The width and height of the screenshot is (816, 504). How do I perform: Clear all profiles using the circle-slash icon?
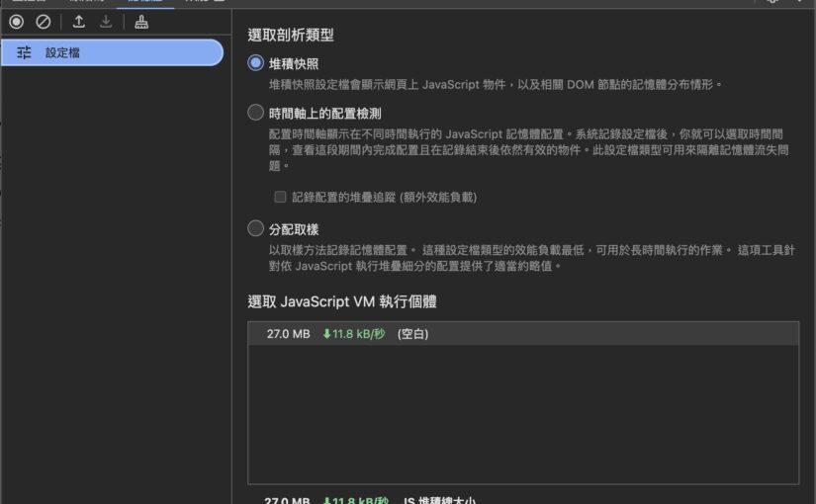43,22
